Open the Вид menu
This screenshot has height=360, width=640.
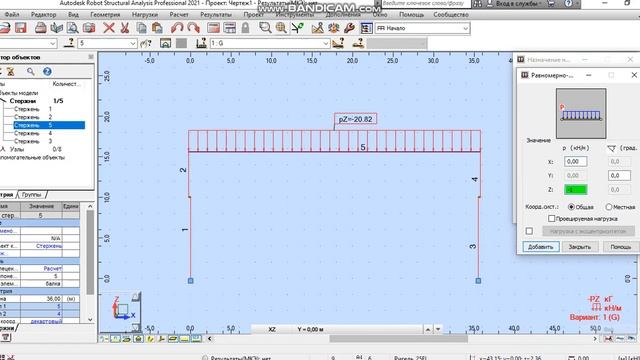pyautogui.click(x=73, y=14)
